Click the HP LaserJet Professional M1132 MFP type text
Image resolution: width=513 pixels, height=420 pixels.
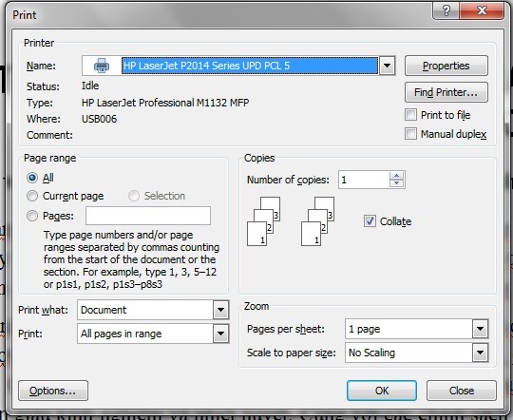[165, 103]
